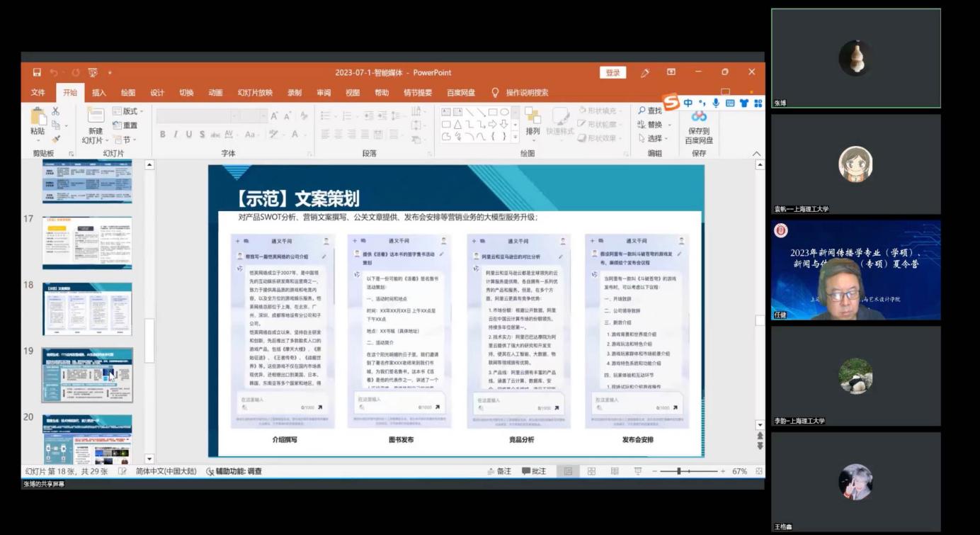Click the 查找 find magnifier button
Image resolution: width=980 pixels, height=535 pixels.
point(649,111)
